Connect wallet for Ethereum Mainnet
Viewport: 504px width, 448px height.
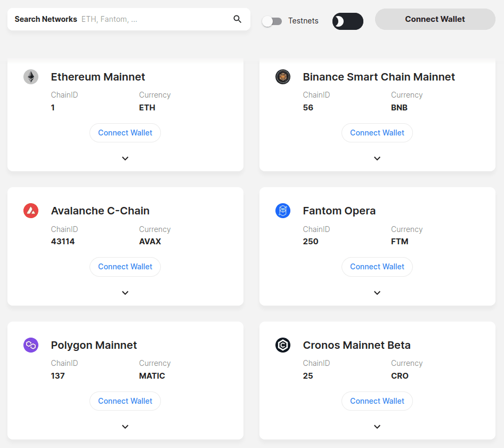coord(125,133)
